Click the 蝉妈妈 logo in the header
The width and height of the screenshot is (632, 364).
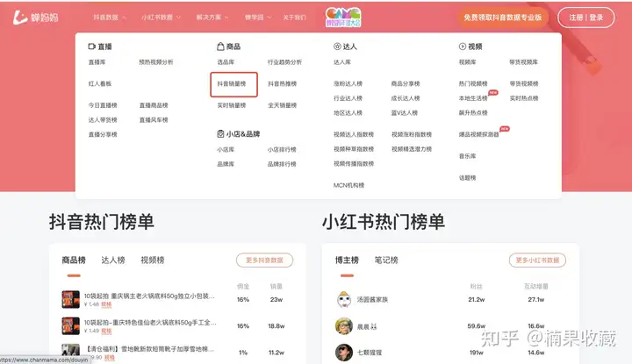click(x=35, y=18)
